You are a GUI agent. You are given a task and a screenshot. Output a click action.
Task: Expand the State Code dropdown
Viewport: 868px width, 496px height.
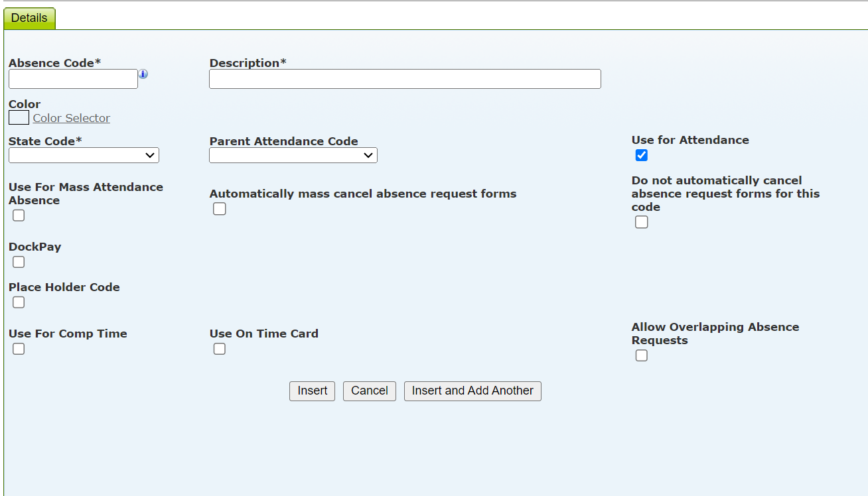click(x=84, y=155)
